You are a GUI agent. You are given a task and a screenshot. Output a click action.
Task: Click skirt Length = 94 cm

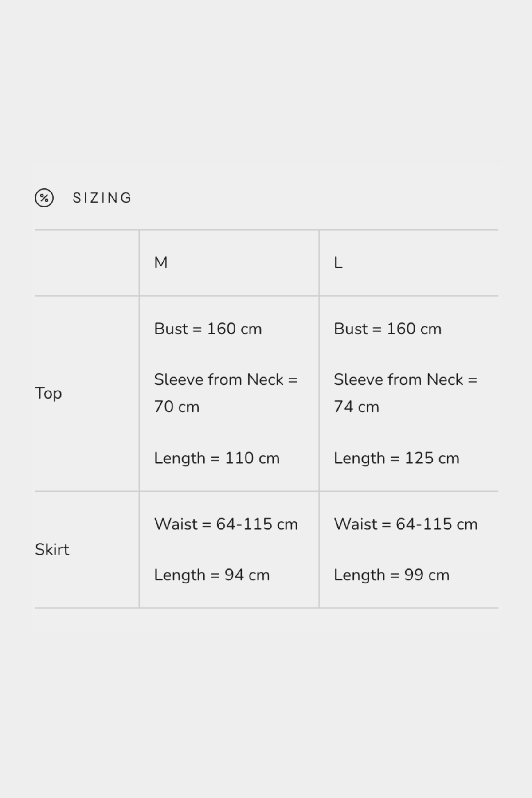coord(212,575)
